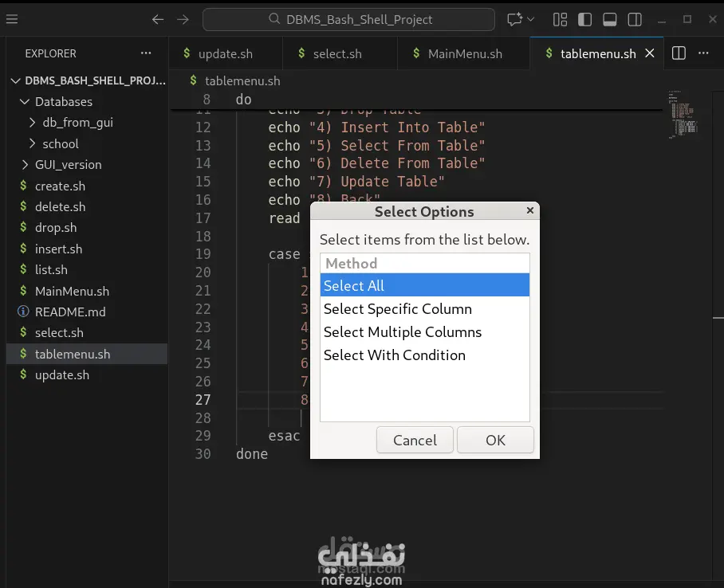Image resolution: width=724 pixels, height=588 pixels.
Task: Click the Cancel button in dialog
Action: (x=415, y=440)
